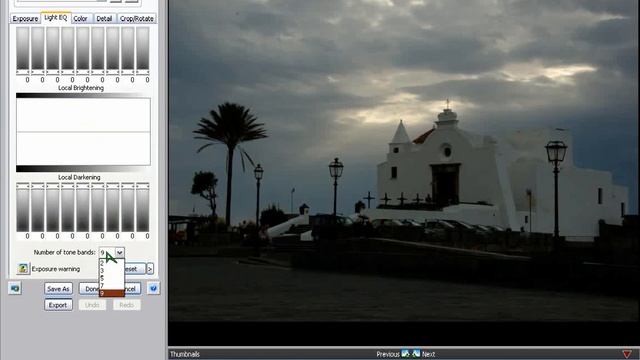Choose 3 in the tone bands list
Image resolution: width=640 pixels, height=360 pixels.
[x=112, y=271]
